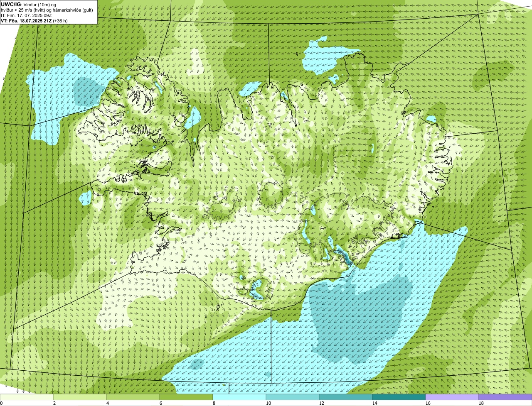
Task: Click the 'IT: Fim. 17. 07. 2025 09Z' line
Action: [26, 15]
